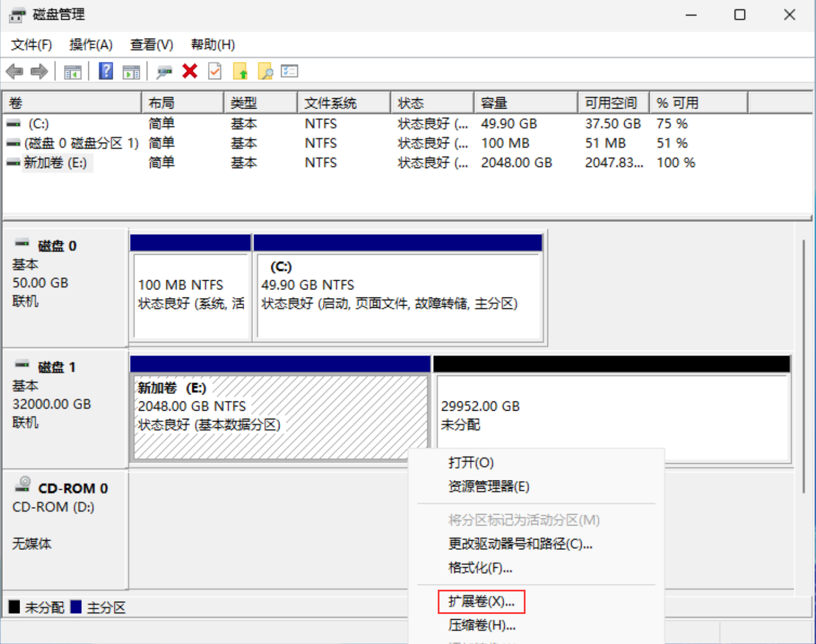This screenshot has width=816, height=644.
Task: Sort by the 布局 column header
Action: [x=182, y=103]
